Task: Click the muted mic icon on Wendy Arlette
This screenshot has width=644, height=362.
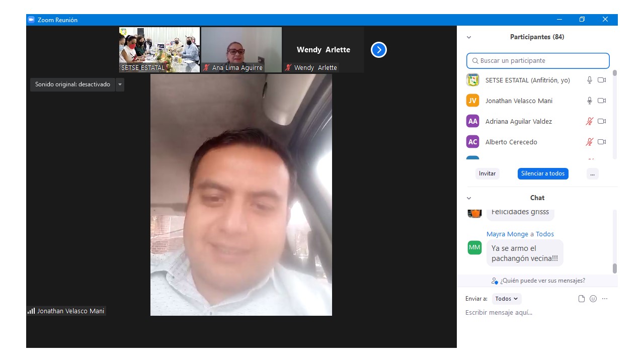Action: pyautogui.click(x=288, y=67)
